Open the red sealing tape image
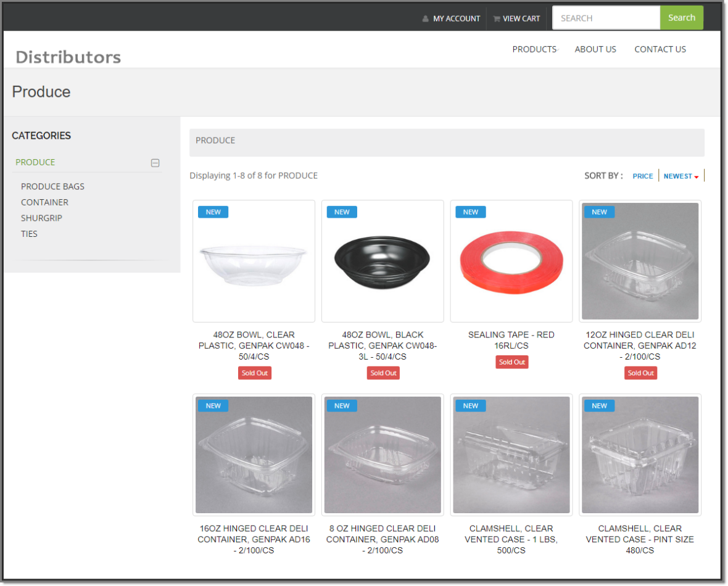The width and height of the screenshot is (728, 586). pyautogui.click(x=511, y=262)
